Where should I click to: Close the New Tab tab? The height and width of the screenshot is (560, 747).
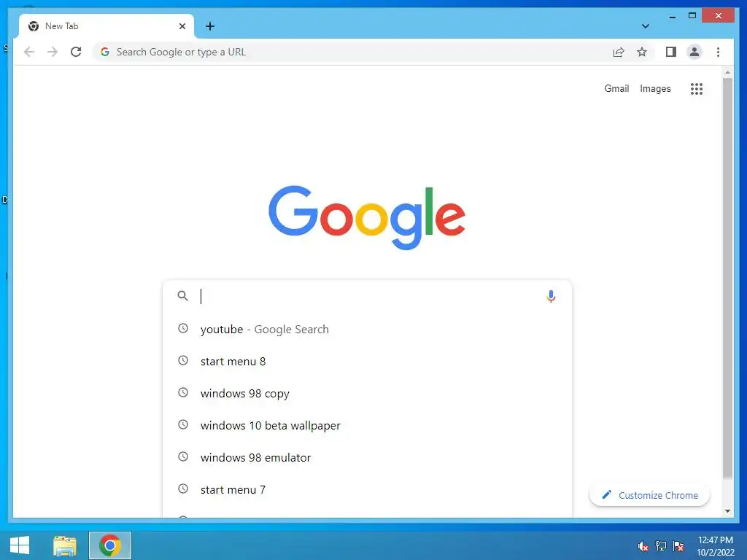point(182,26)
